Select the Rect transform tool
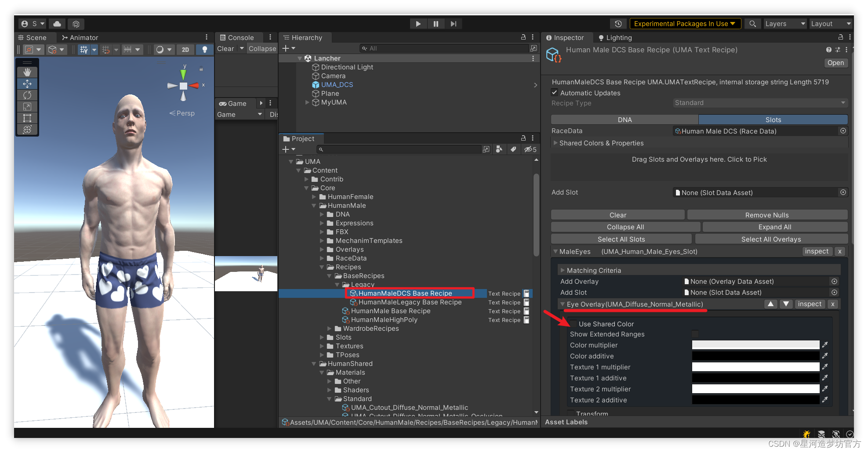 27,118
